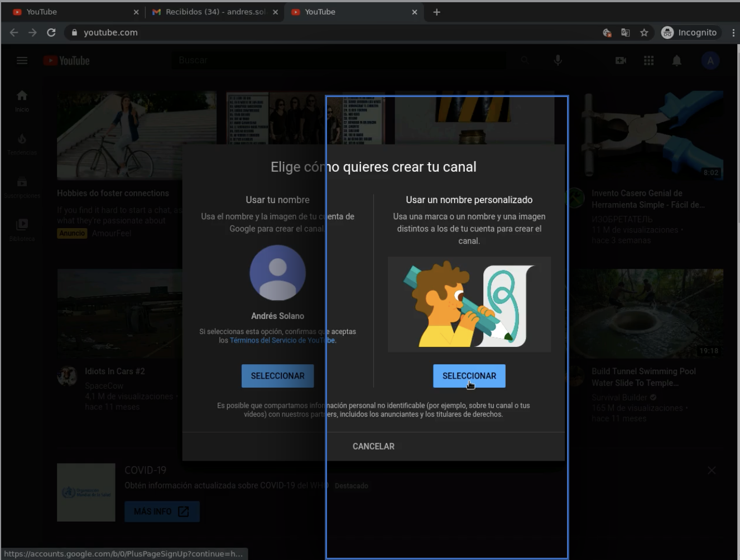Click SELECCIONAR under Usar un nombre personalizado
740x560 pixels.
[469, 376]
